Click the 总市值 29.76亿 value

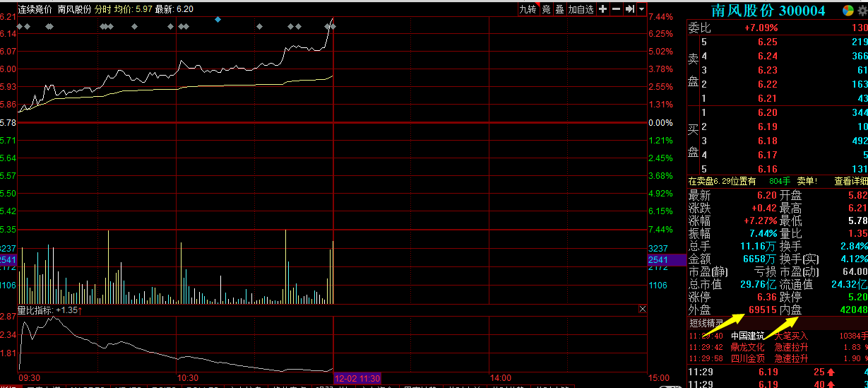[x=758, y=284]
